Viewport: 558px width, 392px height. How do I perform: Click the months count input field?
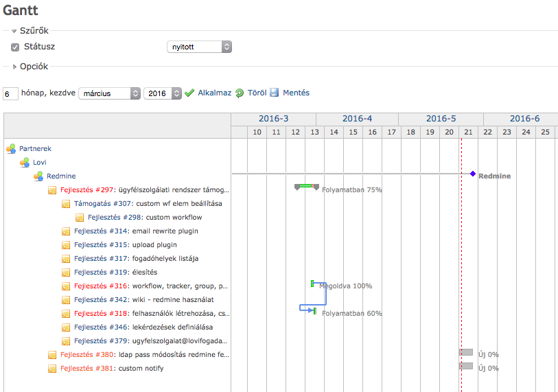10,93
